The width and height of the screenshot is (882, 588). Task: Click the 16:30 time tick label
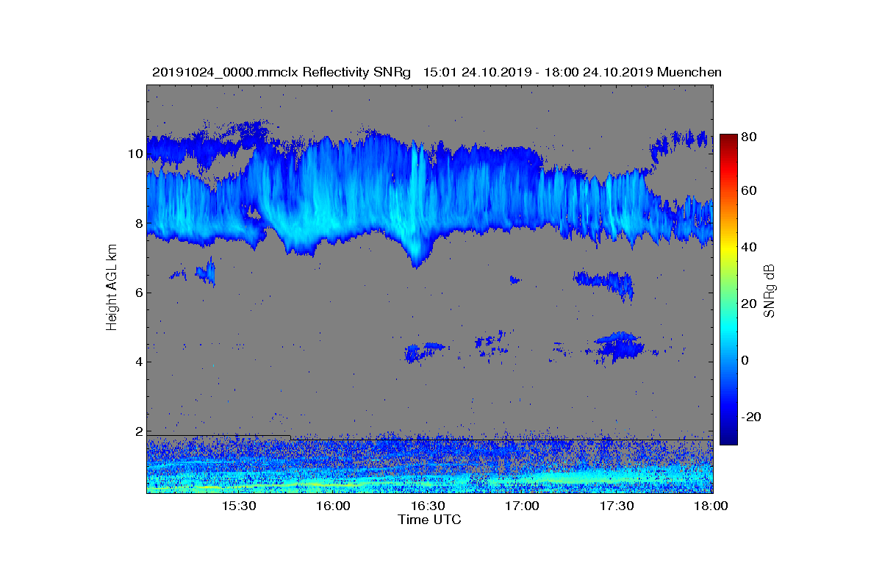(x=428, y=506)
